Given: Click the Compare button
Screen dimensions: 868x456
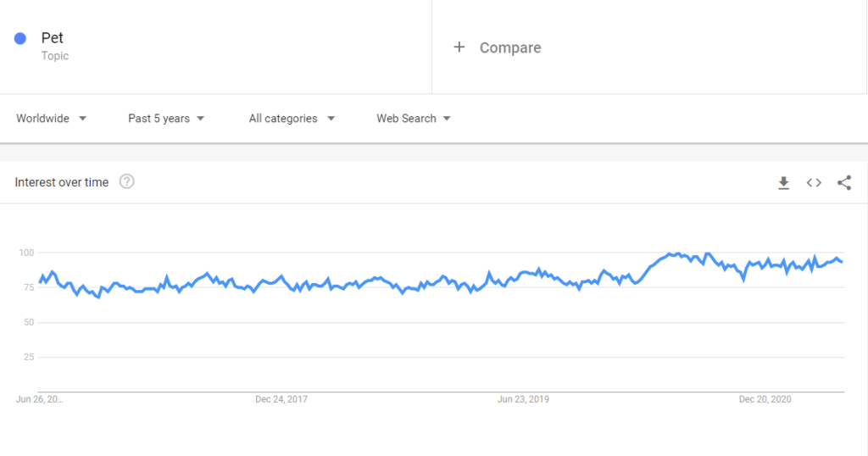Looking at the screenshot, I should click(x=509, y=47).
